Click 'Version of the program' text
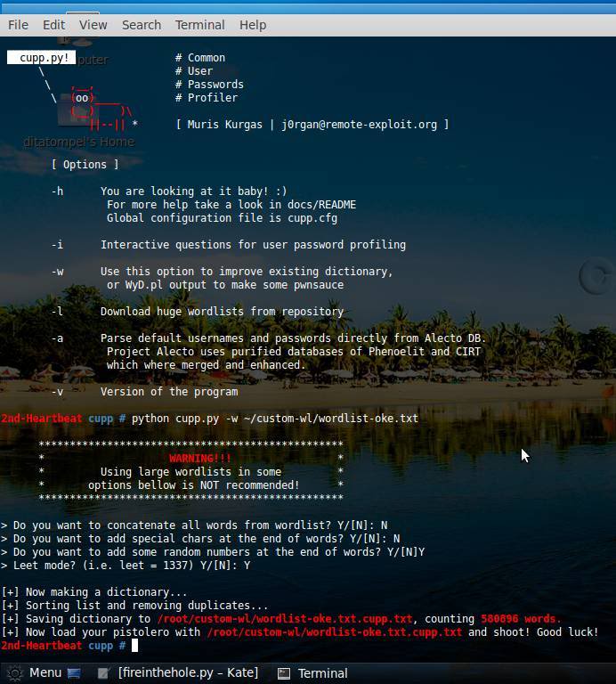This screenshot has height=684, width=616. tap(169, 392)
